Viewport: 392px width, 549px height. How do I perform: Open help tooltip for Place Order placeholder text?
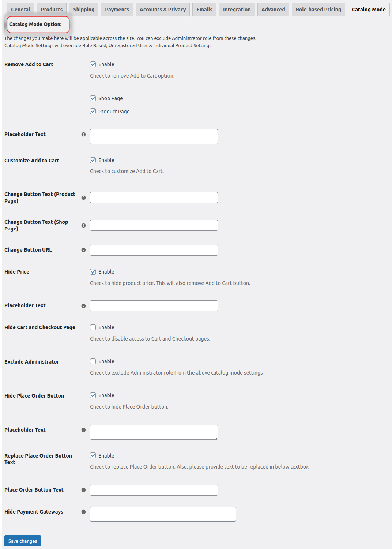point(83,430)
